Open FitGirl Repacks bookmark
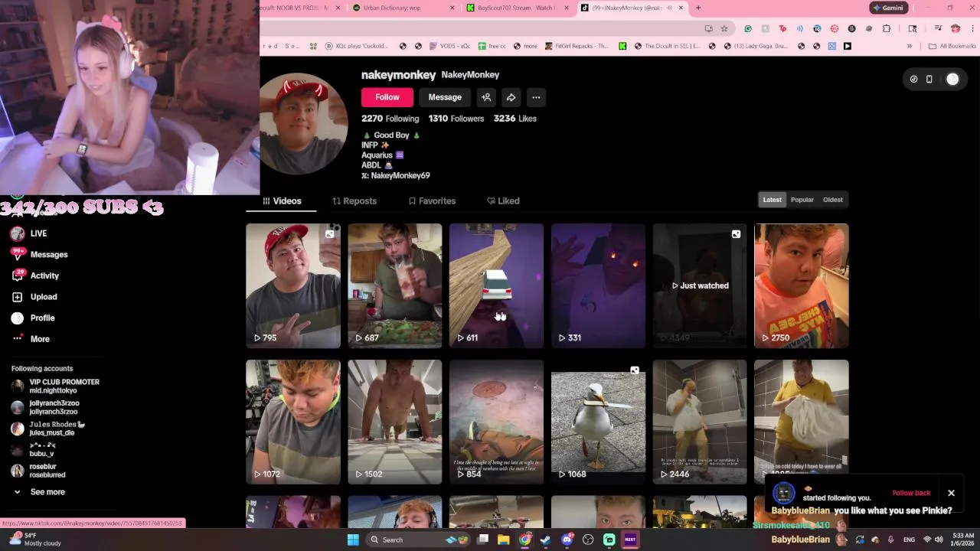 click(x=577, y=46)
